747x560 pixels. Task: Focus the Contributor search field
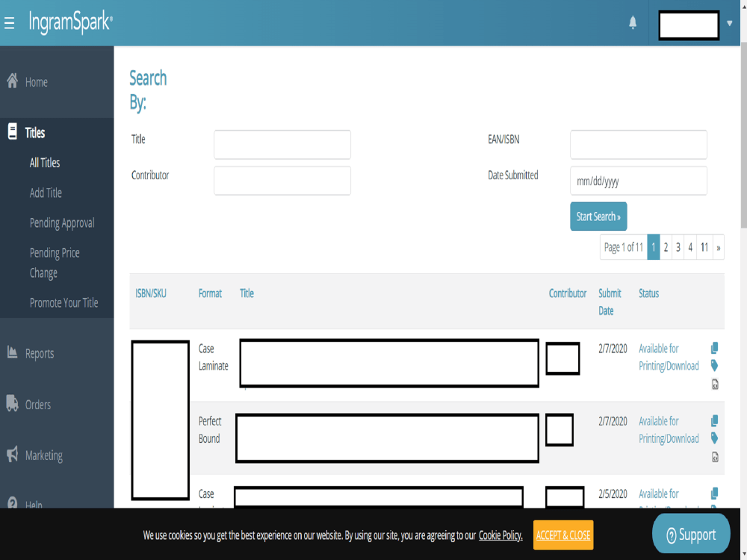[282, 181]
